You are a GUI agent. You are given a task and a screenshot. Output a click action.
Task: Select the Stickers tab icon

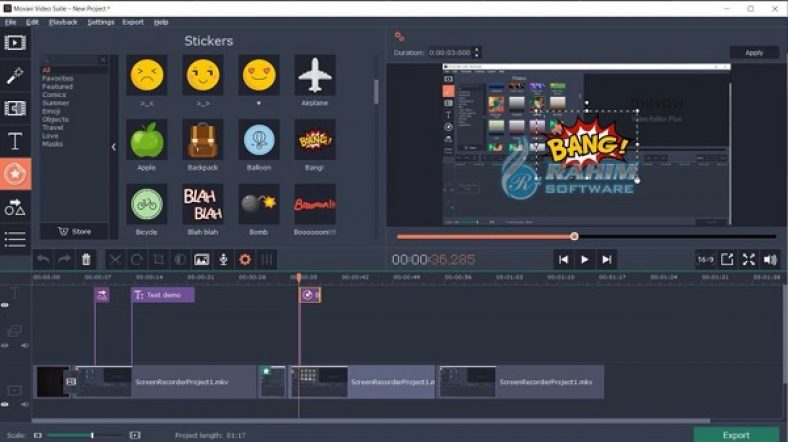(x=15, y=174)
